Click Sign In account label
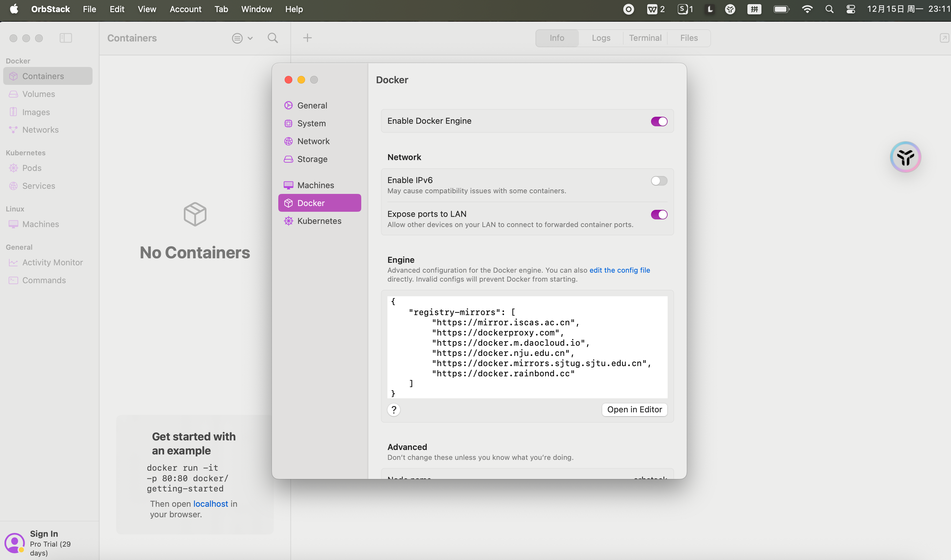The image size is (951, 560). click(44, 534)
